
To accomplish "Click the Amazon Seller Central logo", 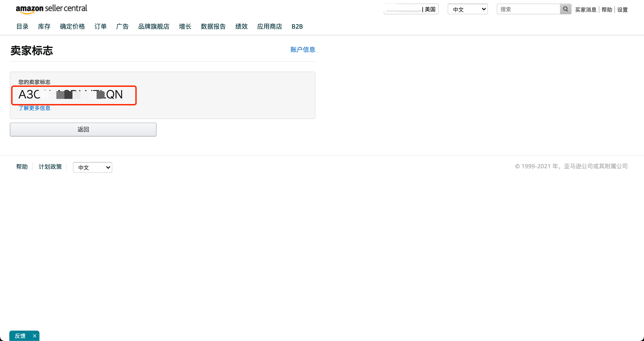I will tap(51, 9).
